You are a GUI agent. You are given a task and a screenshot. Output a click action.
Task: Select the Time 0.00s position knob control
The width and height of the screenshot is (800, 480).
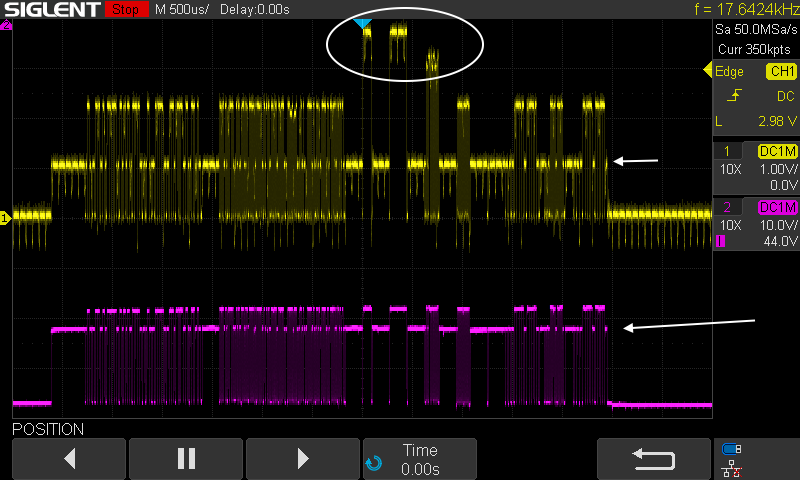(420, 459)
